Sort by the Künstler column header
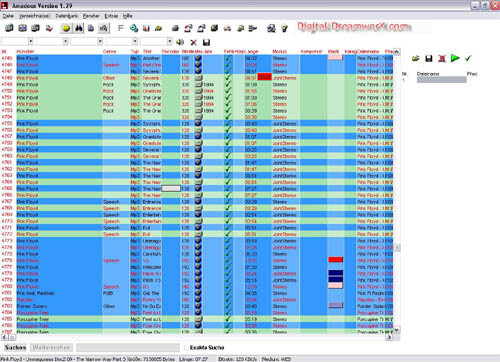The width and height of the screenshot is (500, 362). coord(25,51)
